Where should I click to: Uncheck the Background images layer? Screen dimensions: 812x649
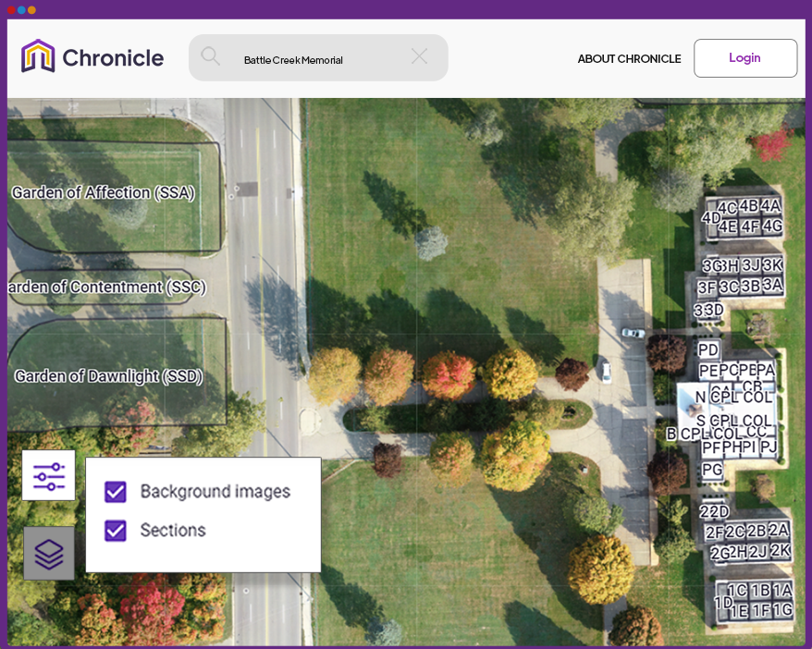tap(115, 492)
